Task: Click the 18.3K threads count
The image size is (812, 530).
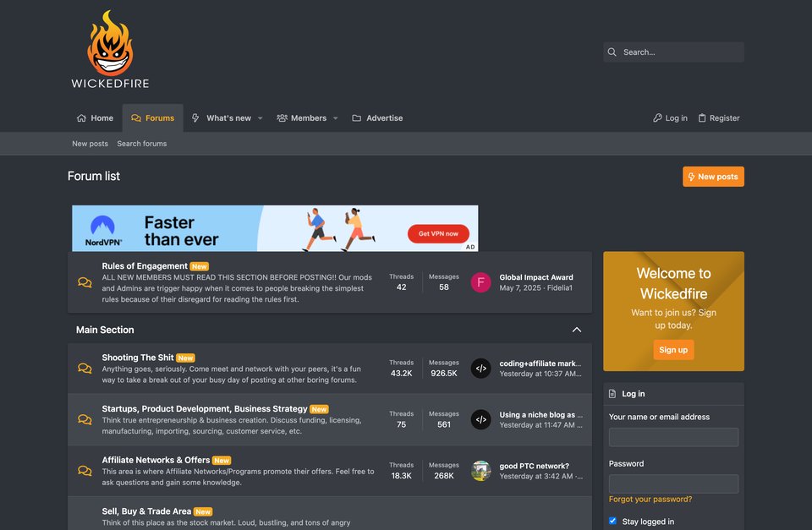Action: pos(401,476)
